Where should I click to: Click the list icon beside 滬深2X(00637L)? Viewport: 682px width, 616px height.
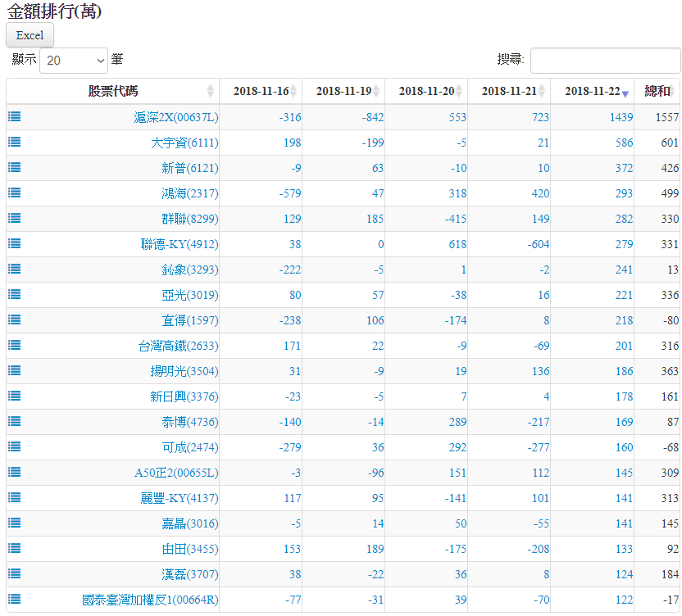point(14,116)
